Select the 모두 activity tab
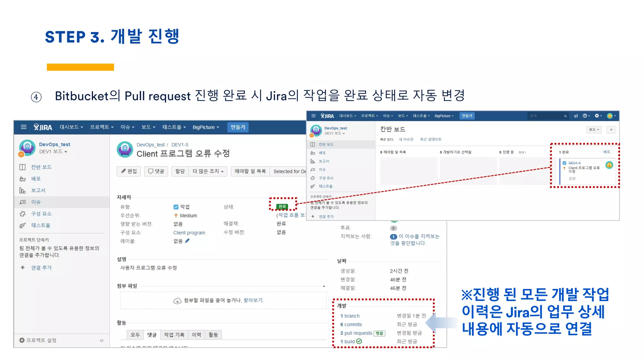 tap(135, 335)
